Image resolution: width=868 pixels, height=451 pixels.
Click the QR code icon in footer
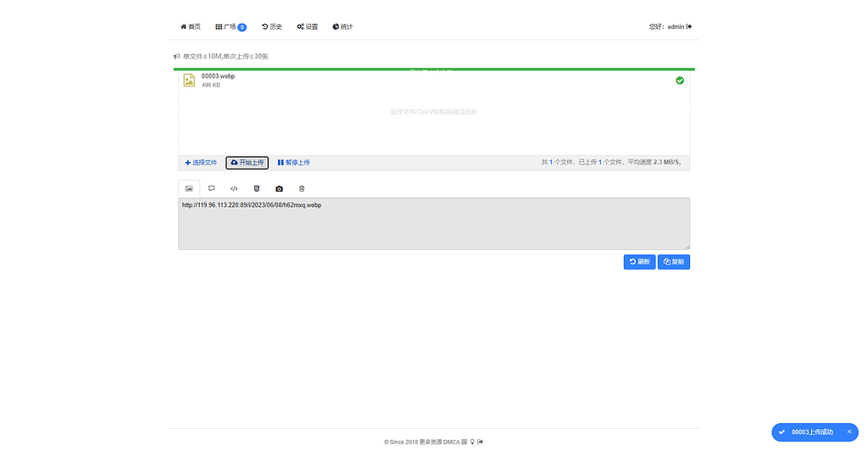click(x=465, y=443)
